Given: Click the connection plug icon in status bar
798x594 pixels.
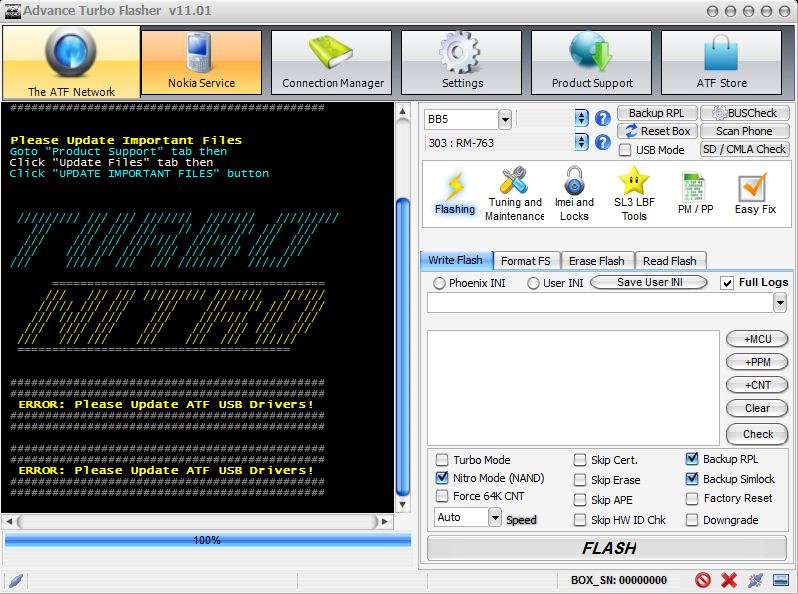Looking at the screenshot, I should (755, 580).
